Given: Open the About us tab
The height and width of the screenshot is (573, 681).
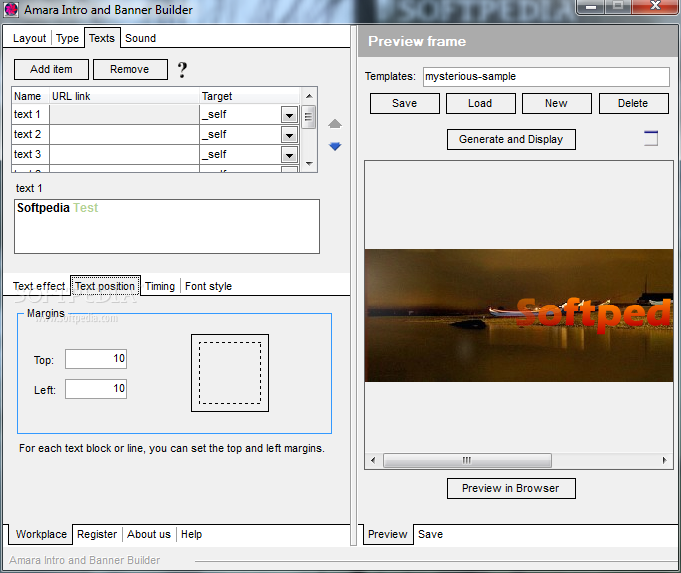Looking at the screenshot, I should 149,534.
